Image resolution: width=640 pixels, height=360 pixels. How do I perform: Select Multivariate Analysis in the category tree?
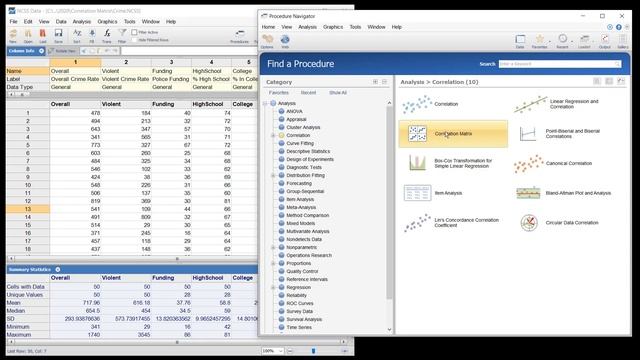[x=308, y=231]
